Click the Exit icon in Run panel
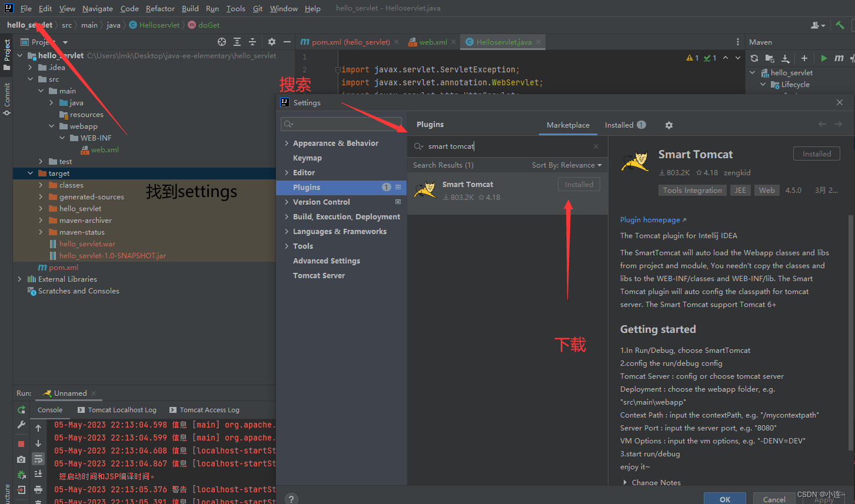 click(22, 490)
